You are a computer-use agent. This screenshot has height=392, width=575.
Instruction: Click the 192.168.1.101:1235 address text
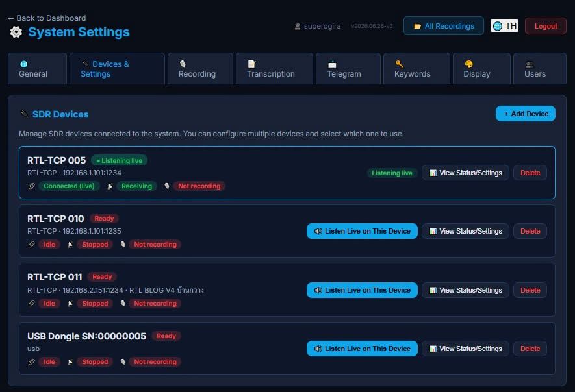[x=92, y=231]
